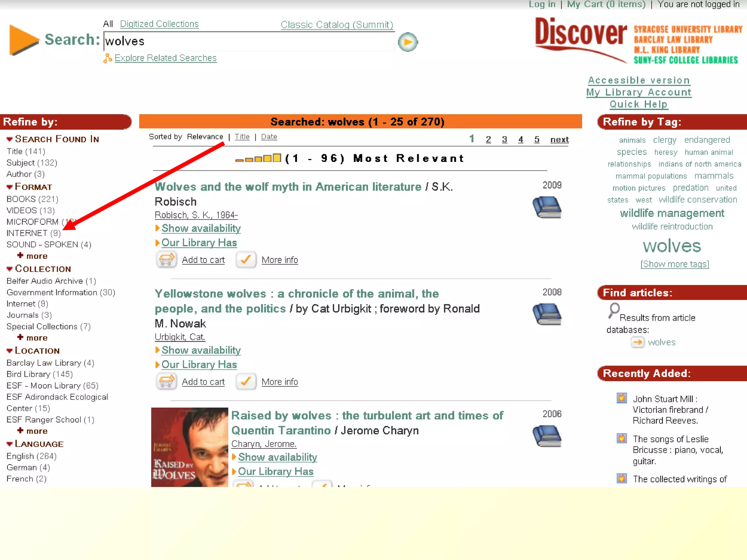Screen dimensions: 747x560
Task: Click the wolves search input field
Action: pyautogui.click(x=249, y=41)
